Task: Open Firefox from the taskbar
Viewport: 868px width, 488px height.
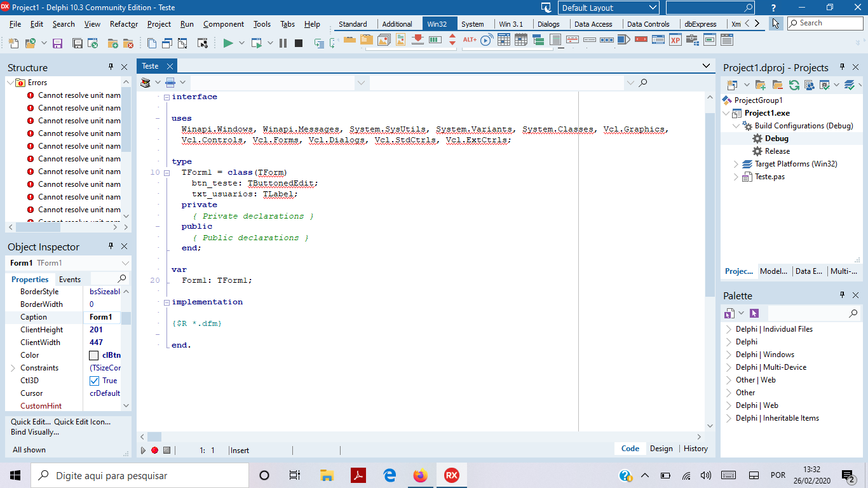Action: [x=420, y=475]
